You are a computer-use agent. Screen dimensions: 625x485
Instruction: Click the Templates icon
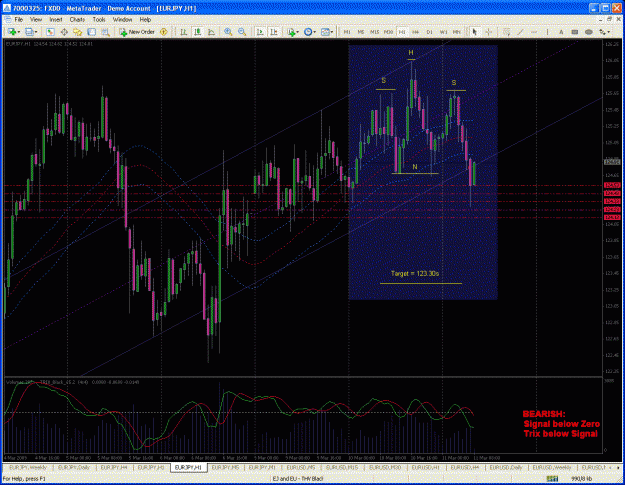[x=325, y=32]
